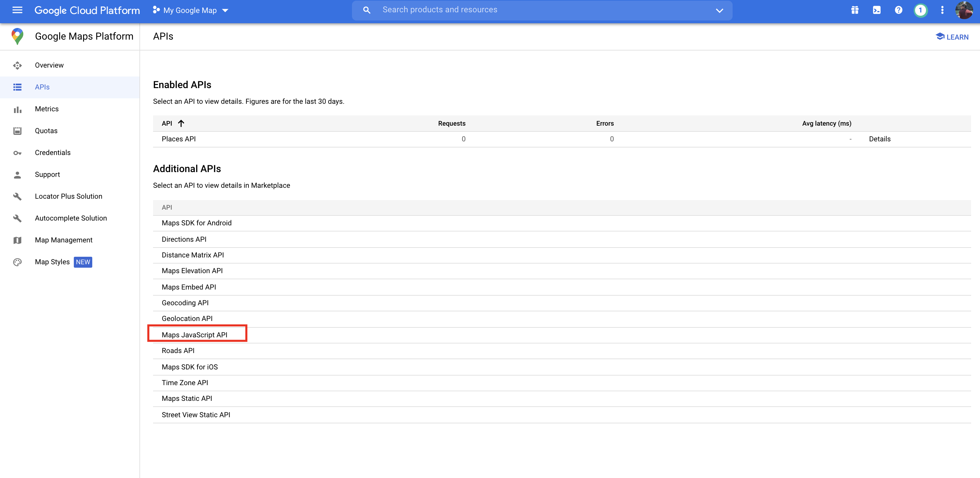Open Metrics from the sidebar
980x478 pixels.
[46, 109]
